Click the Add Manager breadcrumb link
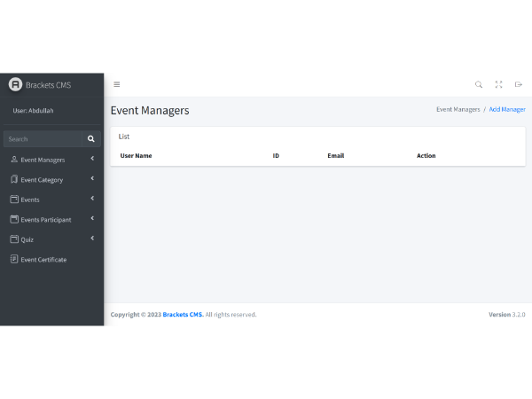The height and width of the screenshot is (399, 532). (507, 110)
